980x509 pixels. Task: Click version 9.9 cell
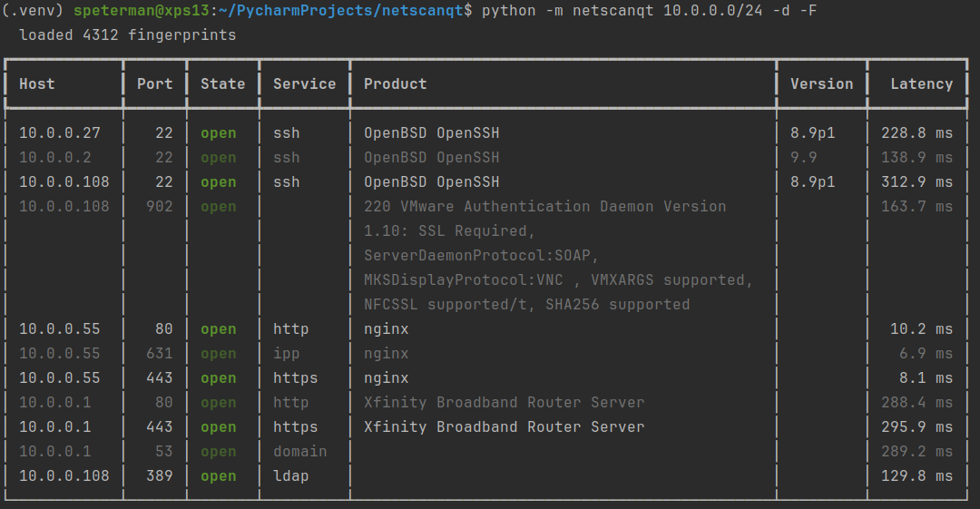(x=803, y=158)
